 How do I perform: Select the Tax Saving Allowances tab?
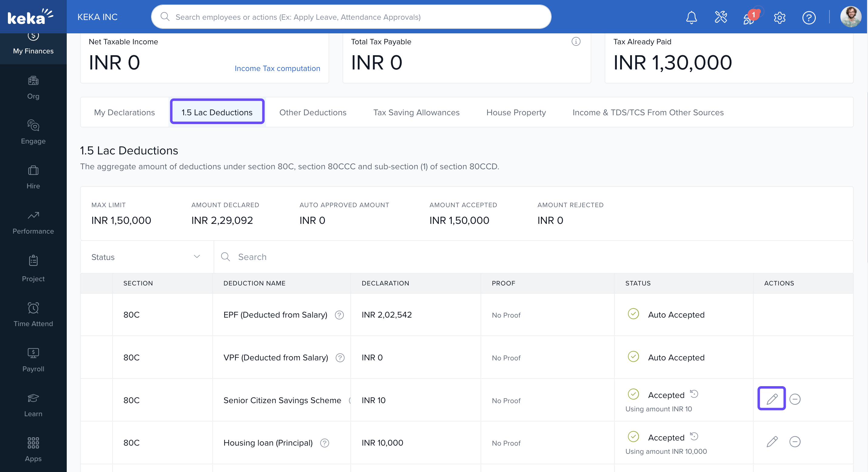[x=416, y=113]
